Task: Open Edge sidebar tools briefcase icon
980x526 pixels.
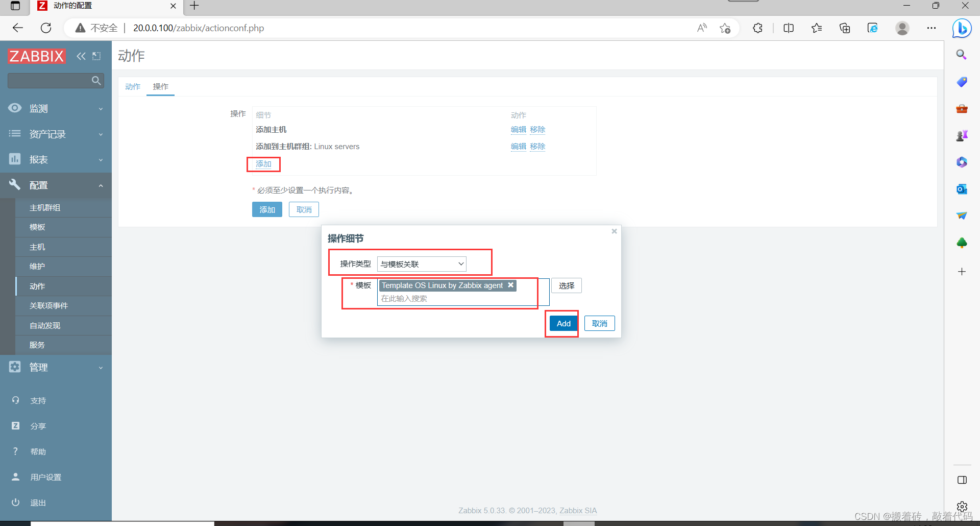Action: (962, 109)
